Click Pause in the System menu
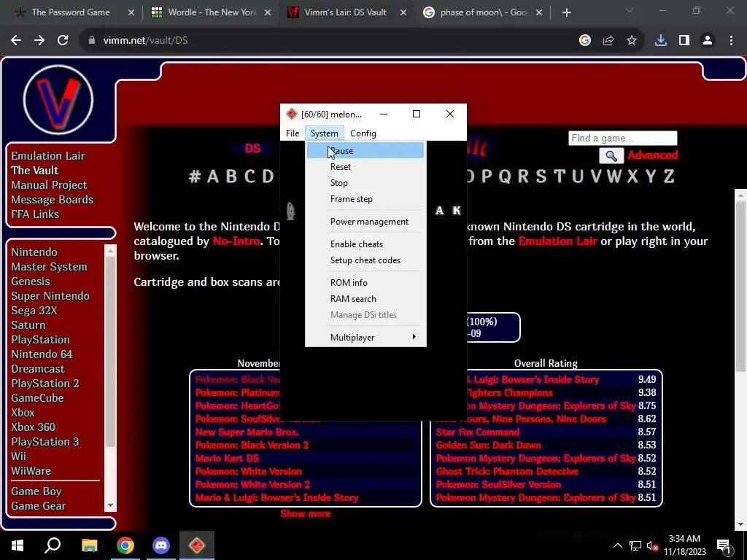The width and height of the screenshot is (747, 560). point(365,150)
